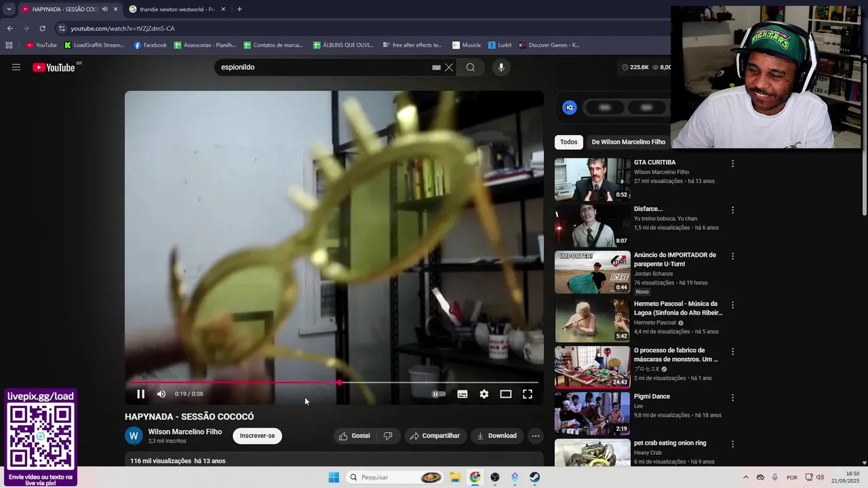
Task: Open the tab search dropdown arrow
Action: coord(8,9)
